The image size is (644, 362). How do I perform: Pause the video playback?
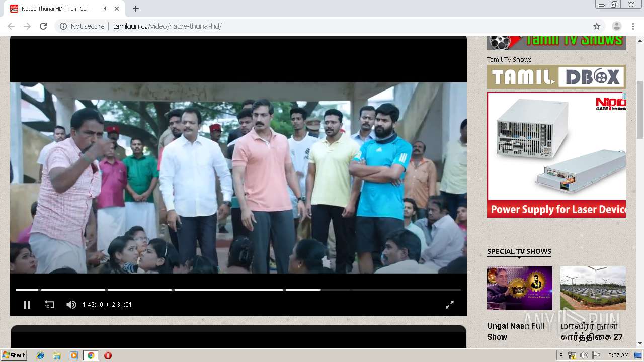pos(27,304)
